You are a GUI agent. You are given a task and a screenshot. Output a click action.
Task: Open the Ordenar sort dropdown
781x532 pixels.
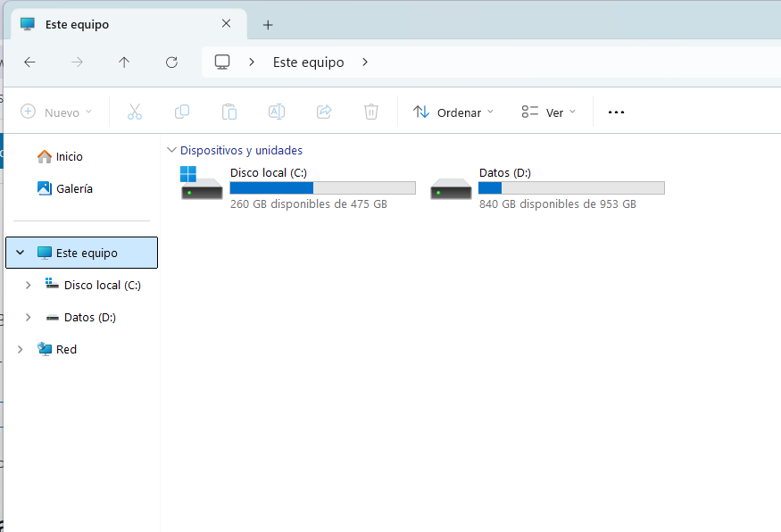[453, 112]
